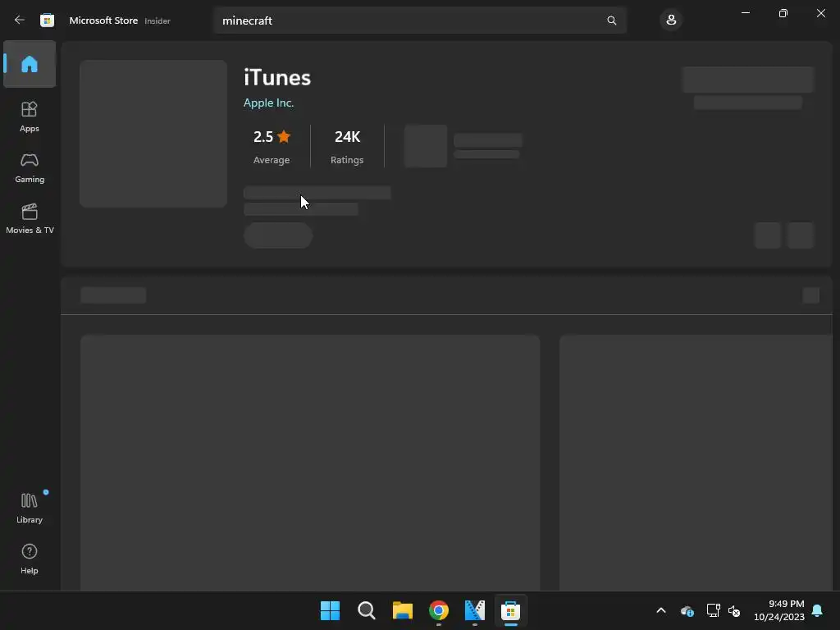
Task: Click the search magnifier icon in search box
Action: [x=611, y=21]
